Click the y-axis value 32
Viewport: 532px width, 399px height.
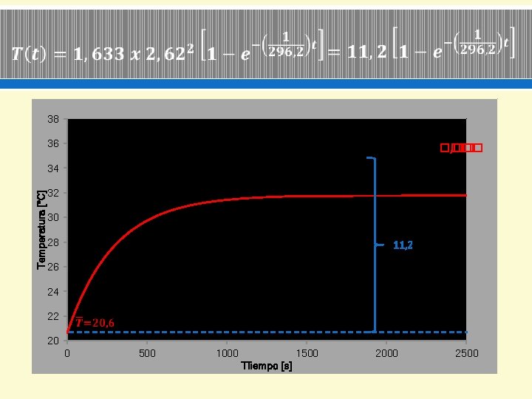coord(53,193)
